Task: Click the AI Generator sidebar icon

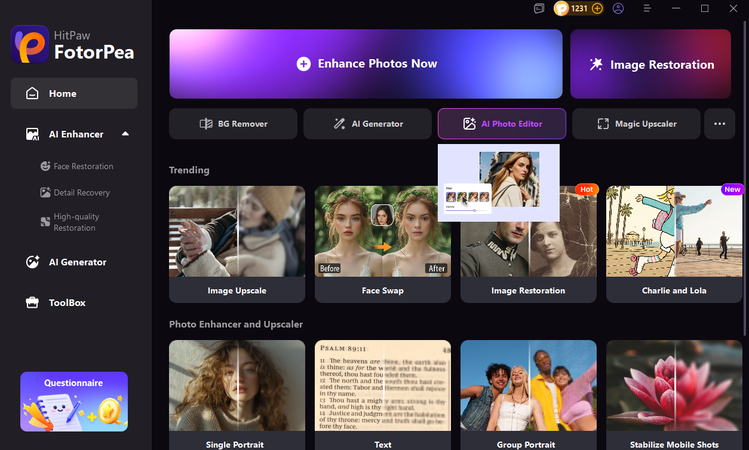Action: tap(32, 262)
